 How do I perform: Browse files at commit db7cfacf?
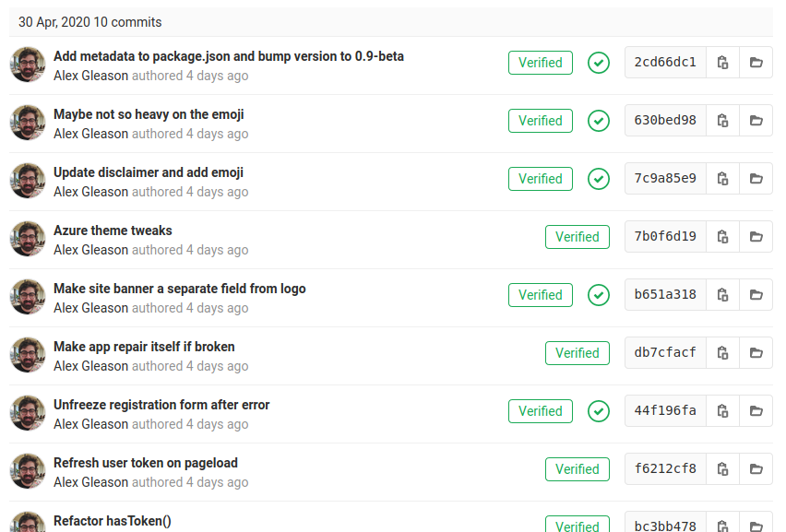pos(756,353)
